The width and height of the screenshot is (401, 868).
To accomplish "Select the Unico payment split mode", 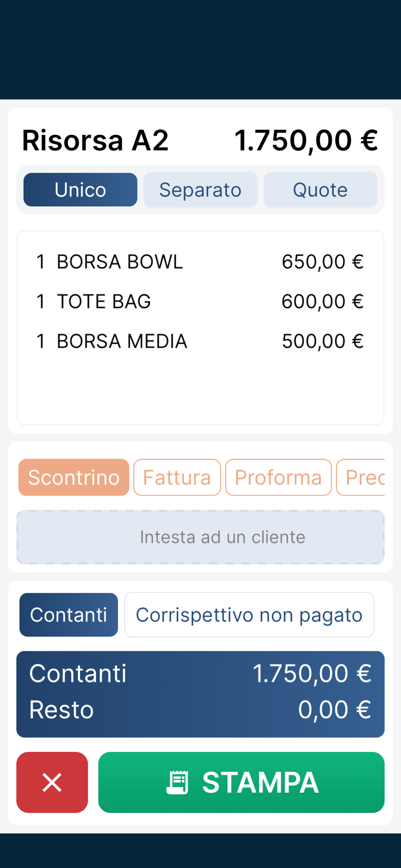I will click(x=80, y=190).
